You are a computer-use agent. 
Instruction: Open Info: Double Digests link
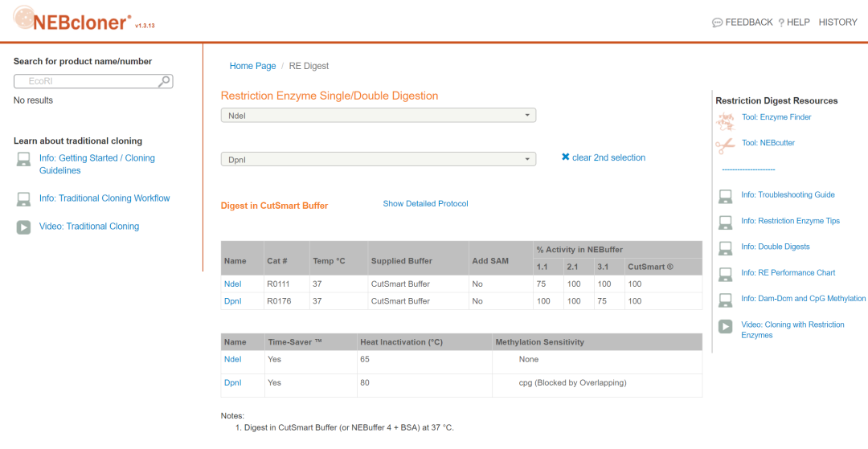coord(775,247)
